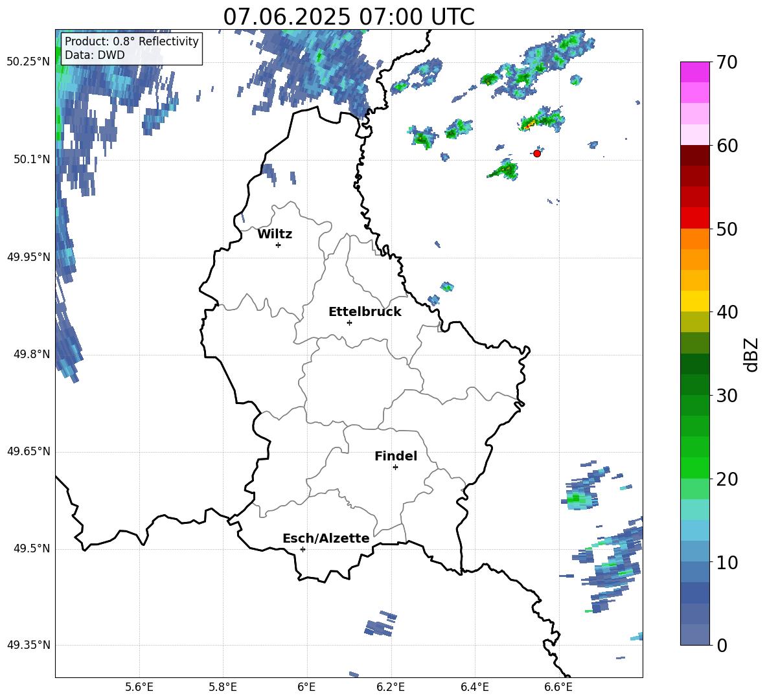Click the 40 value on the colorbar
This screenshot has width=767, height=700.
(727, 312)
